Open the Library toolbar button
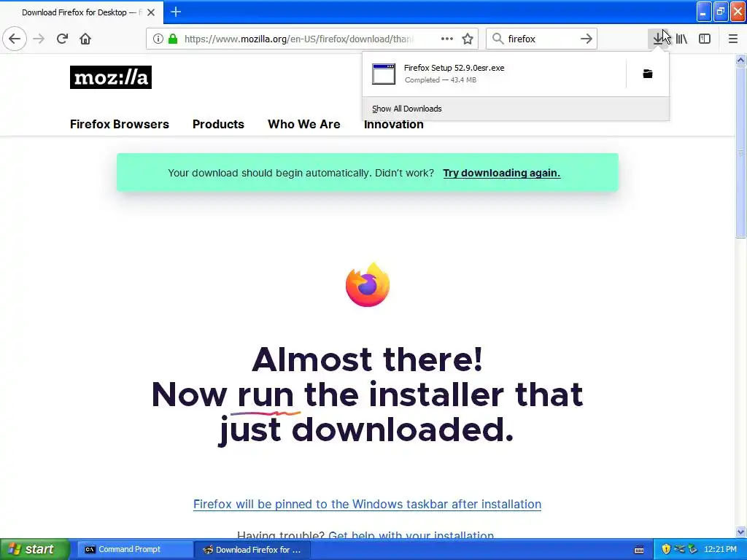Viewport: 747px width, 560px height. (681, 39)
